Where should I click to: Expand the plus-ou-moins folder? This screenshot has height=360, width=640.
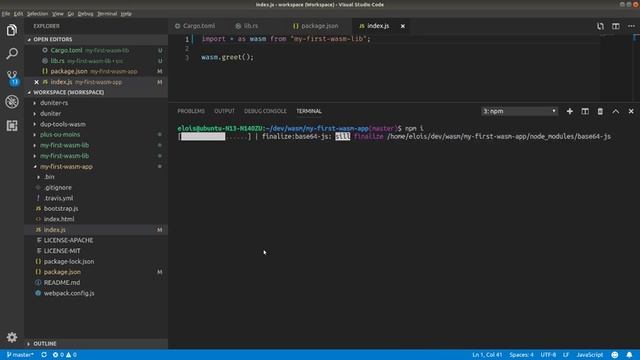(x=60, y=135)
